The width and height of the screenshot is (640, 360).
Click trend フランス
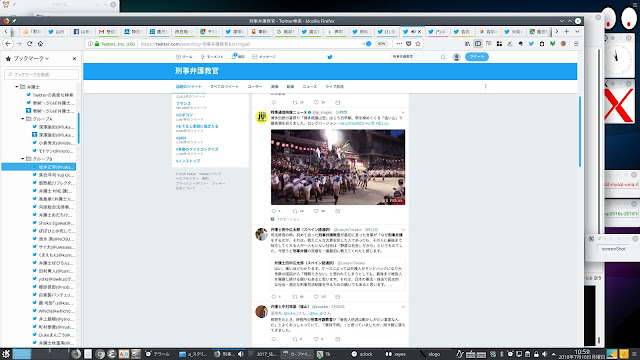pyautogui.click(x=183, y=104)
